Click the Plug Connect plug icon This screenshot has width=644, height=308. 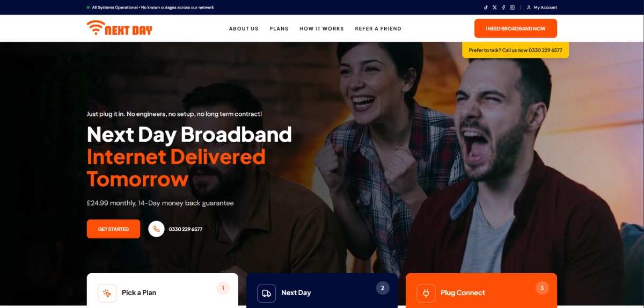click(426, 293)
